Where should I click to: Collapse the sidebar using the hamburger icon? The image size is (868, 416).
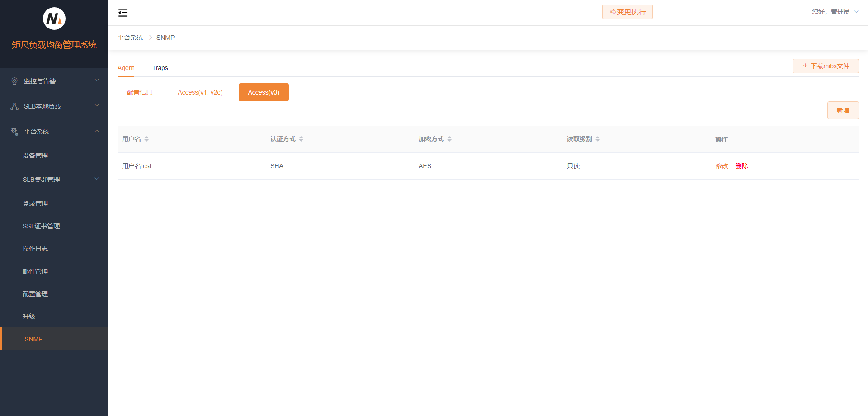point(123,12)
